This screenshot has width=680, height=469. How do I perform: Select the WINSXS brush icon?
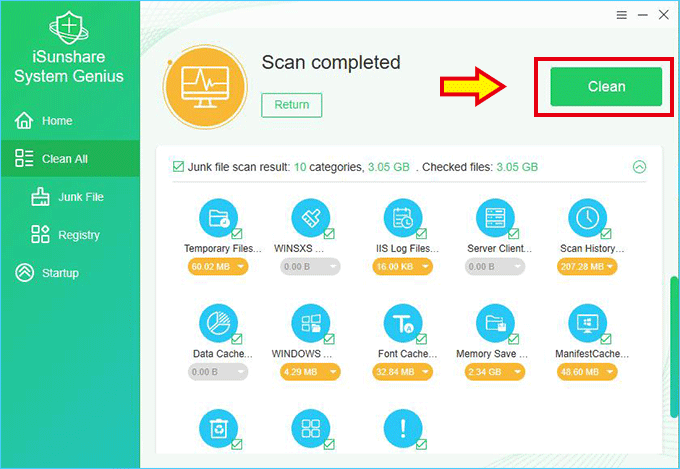click(311, 217)
